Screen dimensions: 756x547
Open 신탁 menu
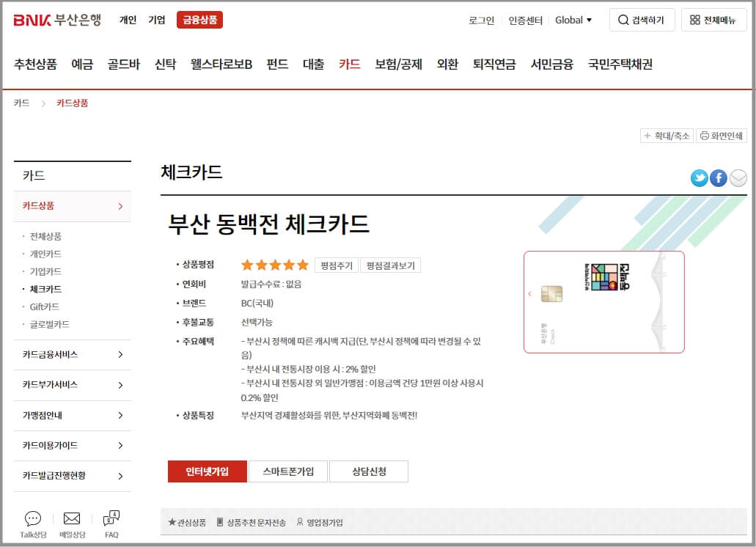point(166,64)
